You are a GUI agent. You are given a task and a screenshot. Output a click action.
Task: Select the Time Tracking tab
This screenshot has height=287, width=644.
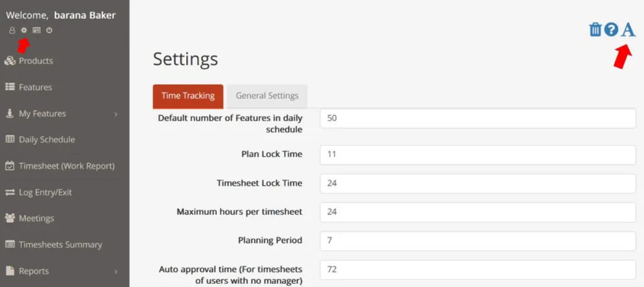click(x=188, y=96)
